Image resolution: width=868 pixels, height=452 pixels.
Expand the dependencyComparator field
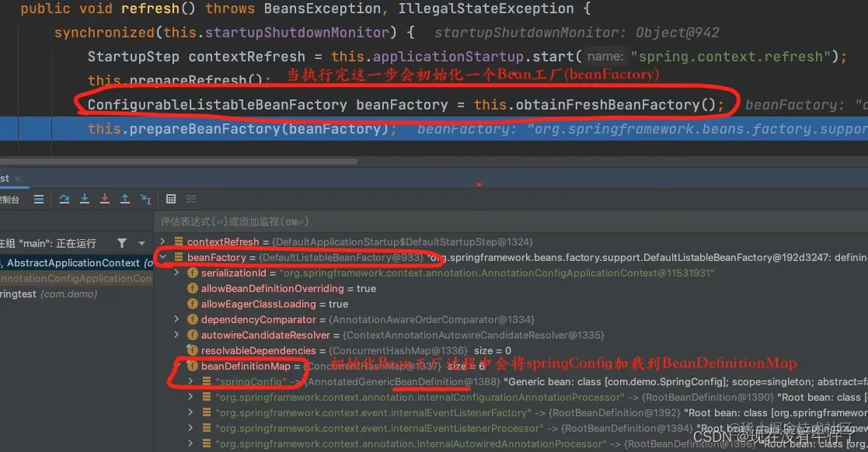176,319
